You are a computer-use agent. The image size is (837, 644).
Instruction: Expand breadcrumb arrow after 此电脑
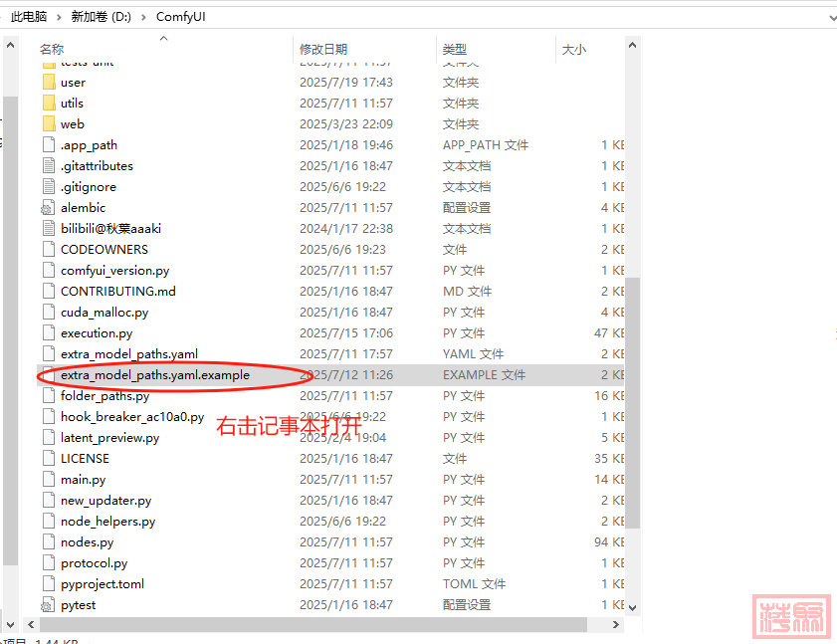[59, 17]
